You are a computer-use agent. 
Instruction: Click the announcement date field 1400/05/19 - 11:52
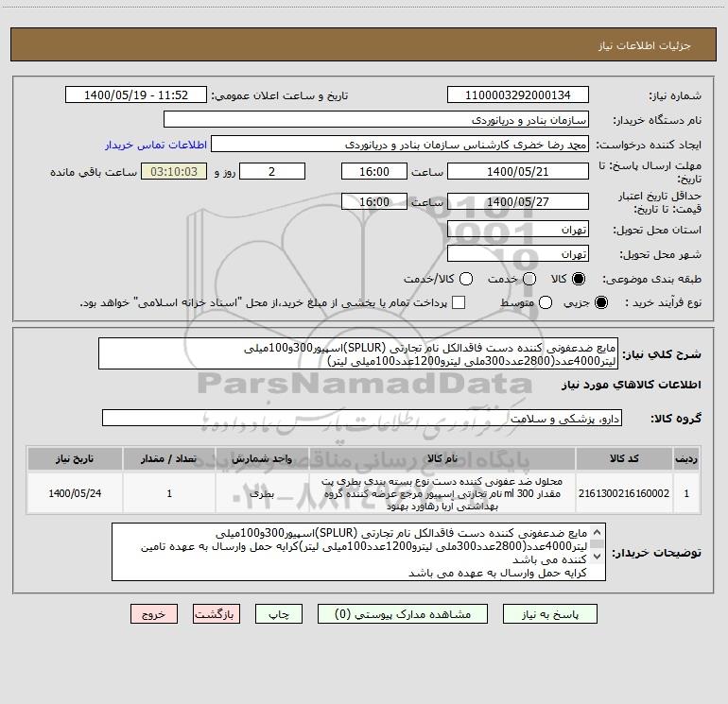coord(136,94)
